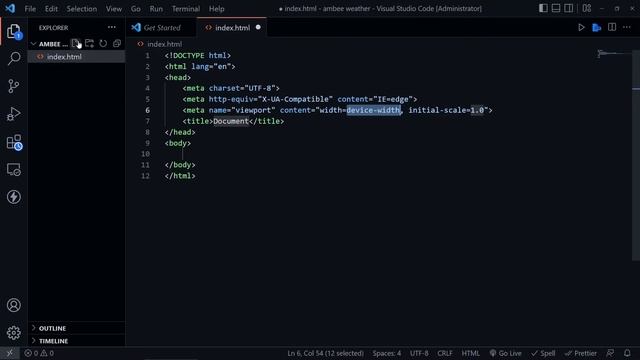Change language mode from HTML
640x360 pixels.
pos(471,353)
